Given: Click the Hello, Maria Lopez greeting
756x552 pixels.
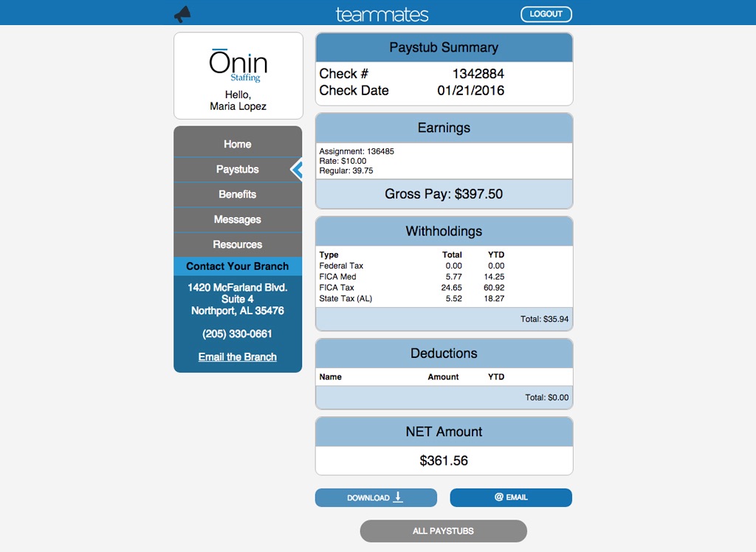Looking at the screenshot, I should tap(238, 100).
